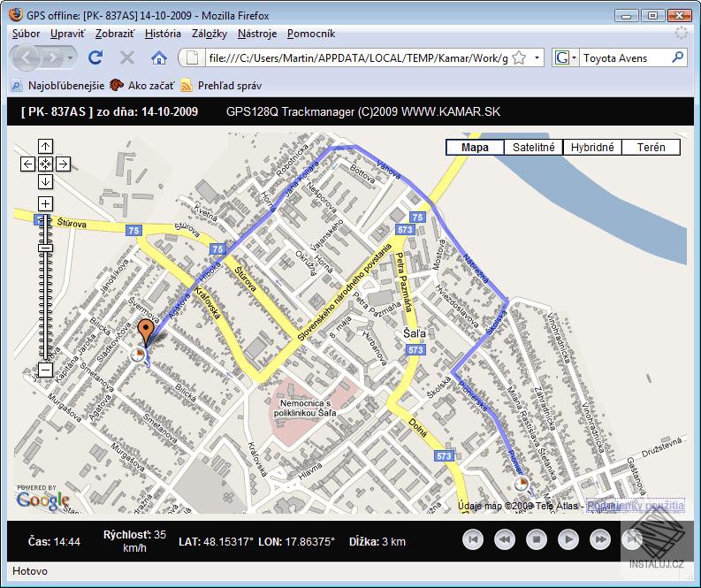Go to the Firefox home page
The width and height of the screenshot is (701, 588).
coord(159,57)
